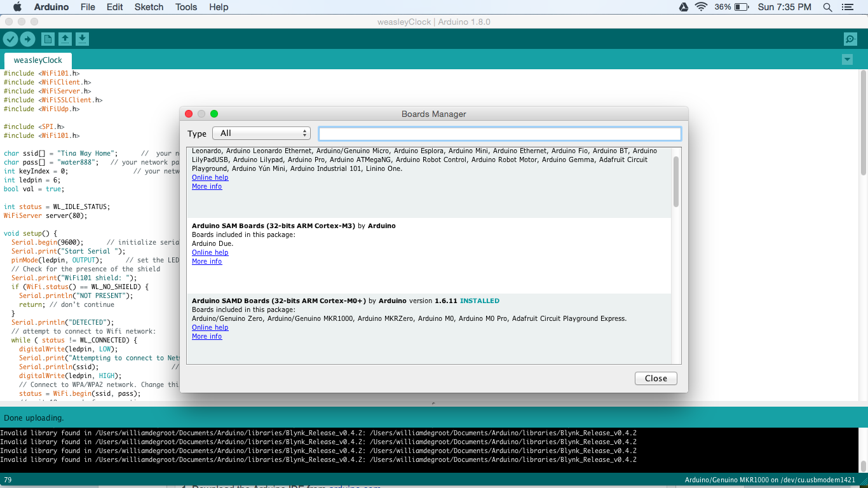This screenshot has height=488, width=868.
Task: Click the Boards Manager list scrollbar
Action: 676,181
